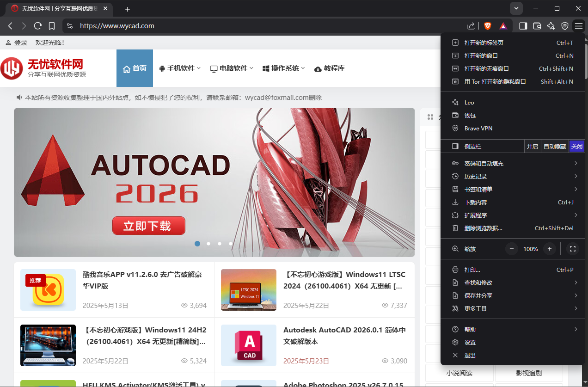Click the Brave Shields lion icon
The width and height of the screenshot is (588, 387).
(x=487, y=26)
